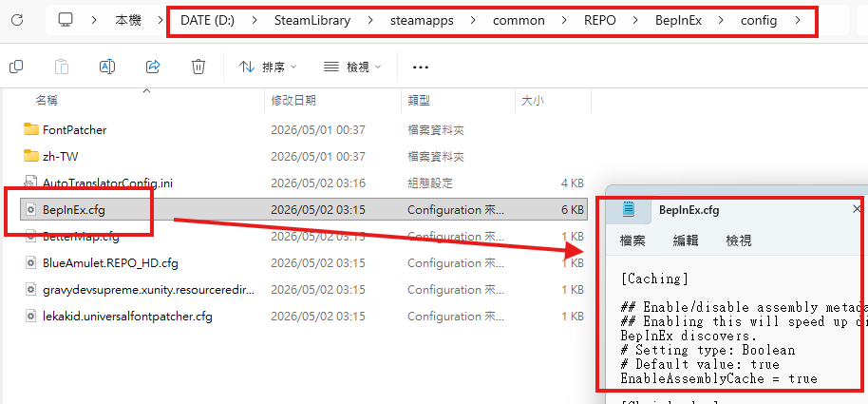Click the AutoTranslatorConfig.ini file icon
868x404 pixels.
click(x=31, y=183)
